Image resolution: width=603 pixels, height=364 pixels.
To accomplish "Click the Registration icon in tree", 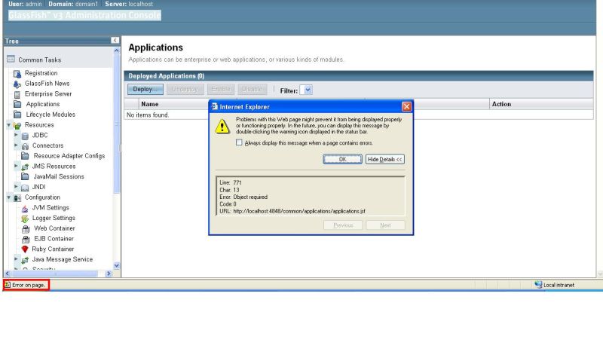I will pyautogui.click(x=17, y=73).
